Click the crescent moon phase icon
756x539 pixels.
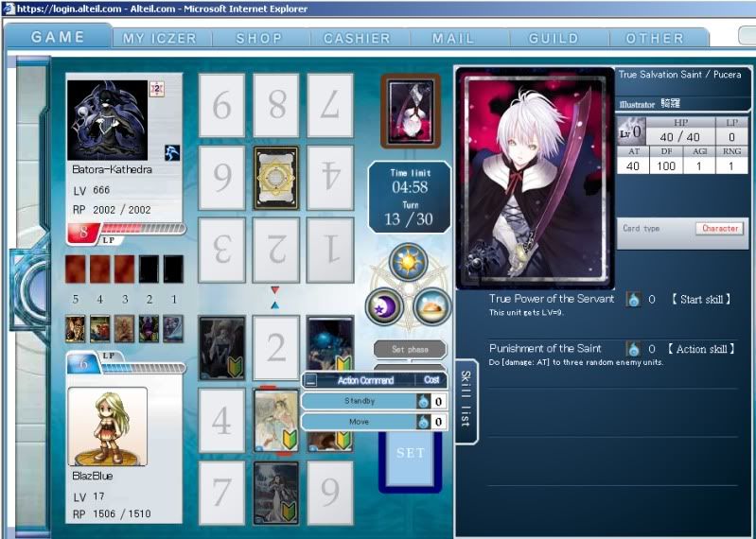coord(385,306)
